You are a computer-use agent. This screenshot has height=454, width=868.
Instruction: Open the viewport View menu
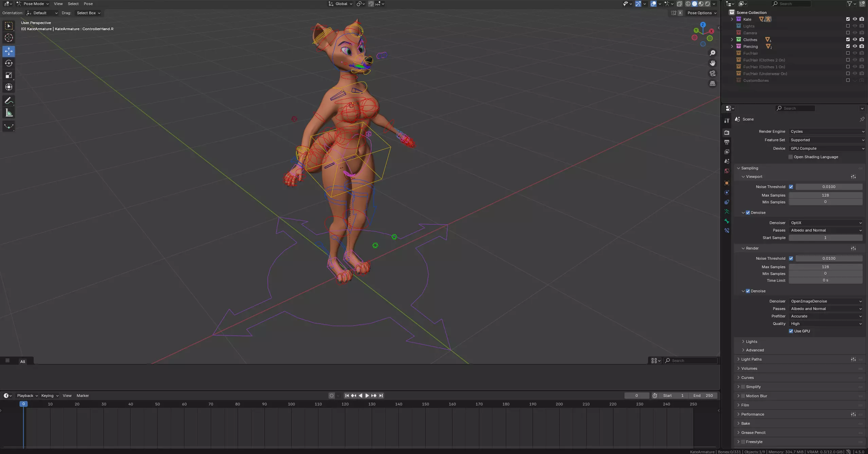pos(58,4)
